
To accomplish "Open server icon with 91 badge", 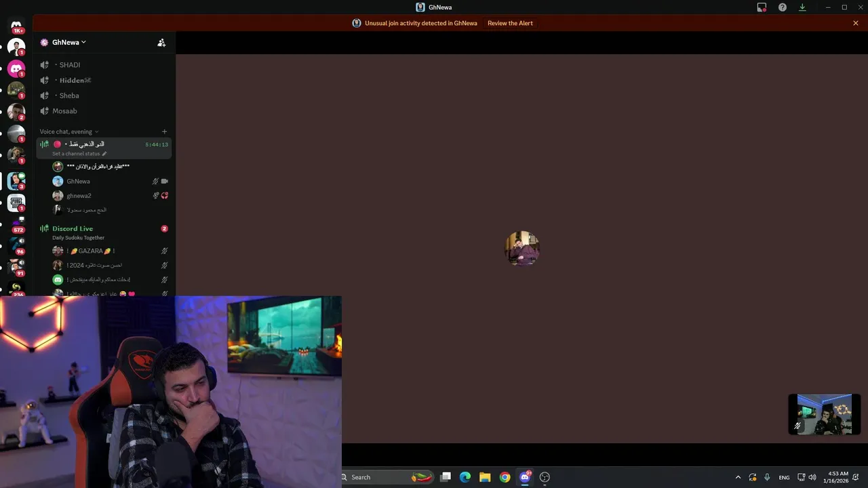I will pos(18,268).
